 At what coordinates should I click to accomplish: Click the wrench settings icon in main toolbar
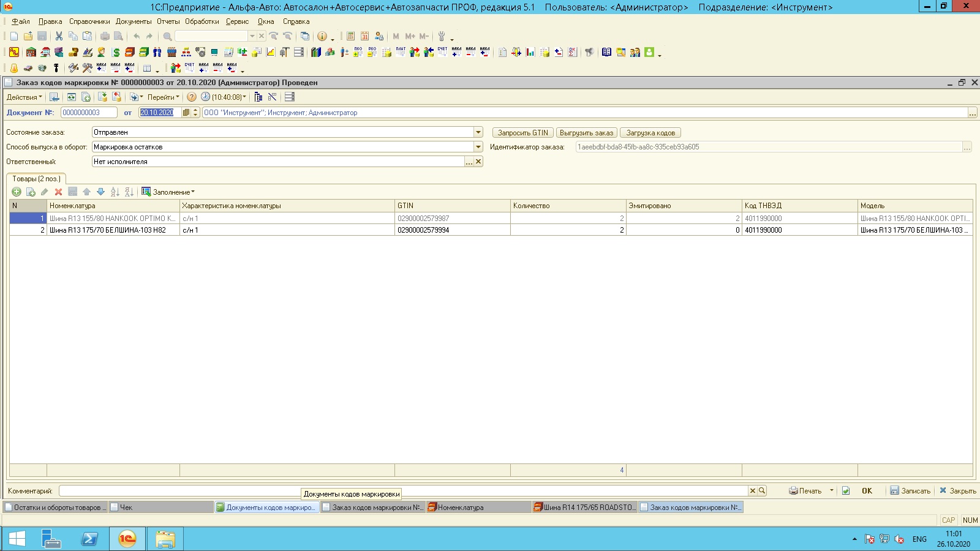[x=441, y=36]
